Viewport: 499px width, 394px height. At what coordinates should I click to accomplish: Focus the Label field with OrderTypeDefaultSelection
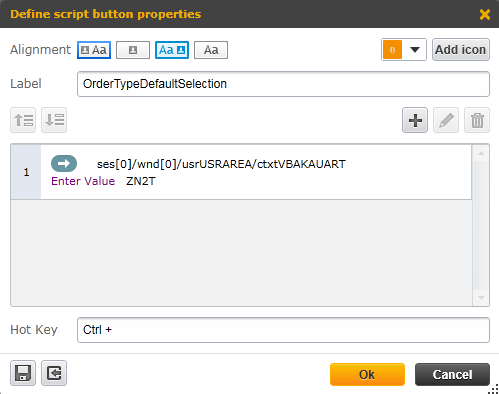pyautogui.click(x=283, y=84)
